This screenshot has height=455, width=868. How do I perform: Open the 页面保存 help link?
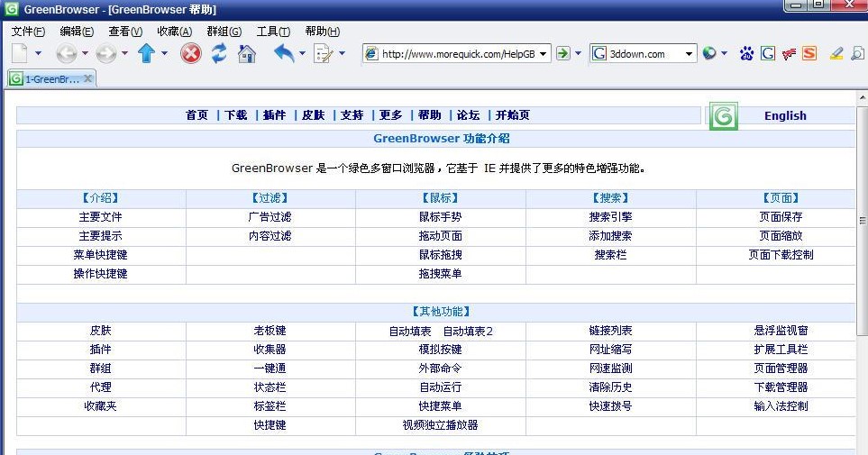[x=781, y=217]
